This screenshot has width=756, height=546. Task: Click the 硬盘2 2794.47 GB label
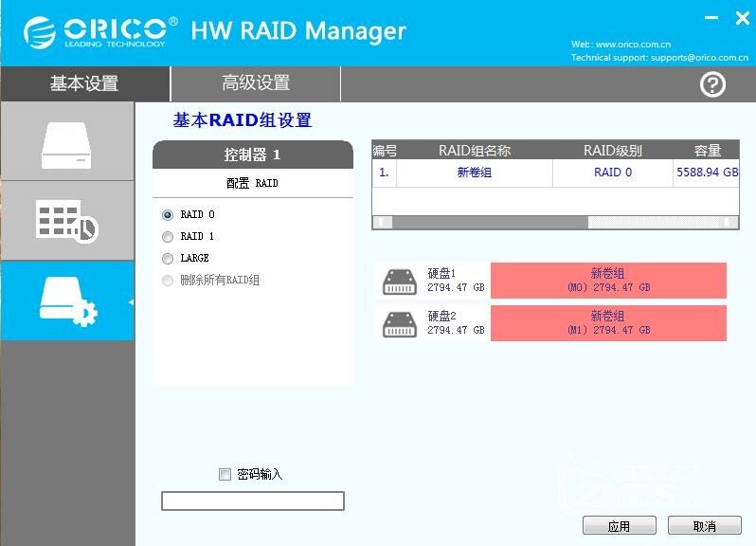point(456,322)
